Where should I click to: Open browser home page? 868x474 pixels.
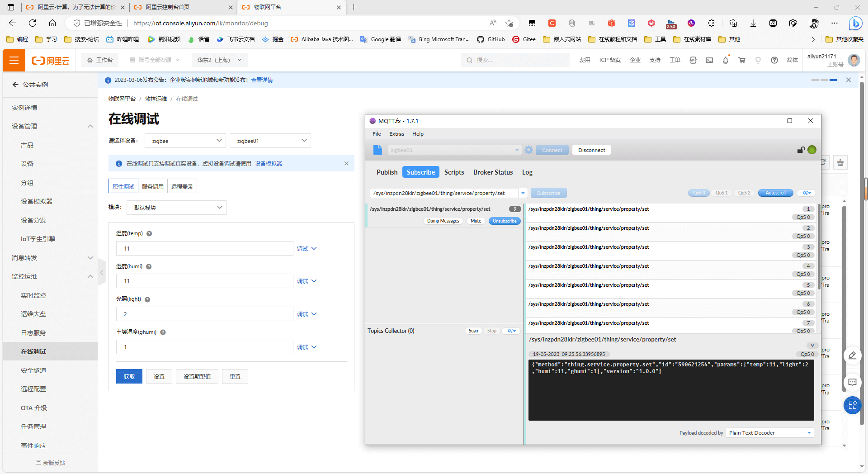tap(52, 23)
